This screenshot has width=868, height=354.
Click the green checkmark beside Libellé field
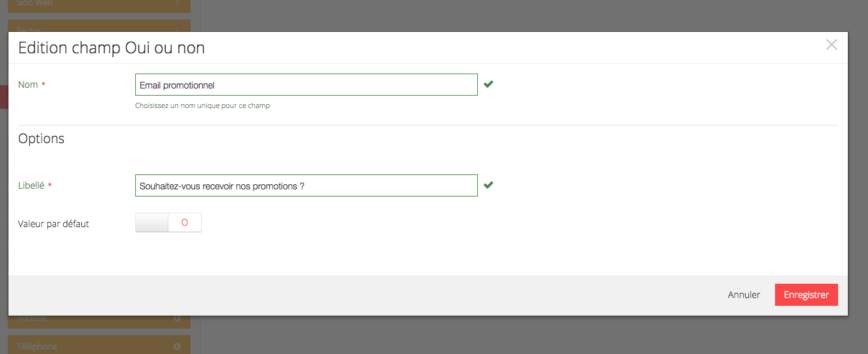click(488, 185)
